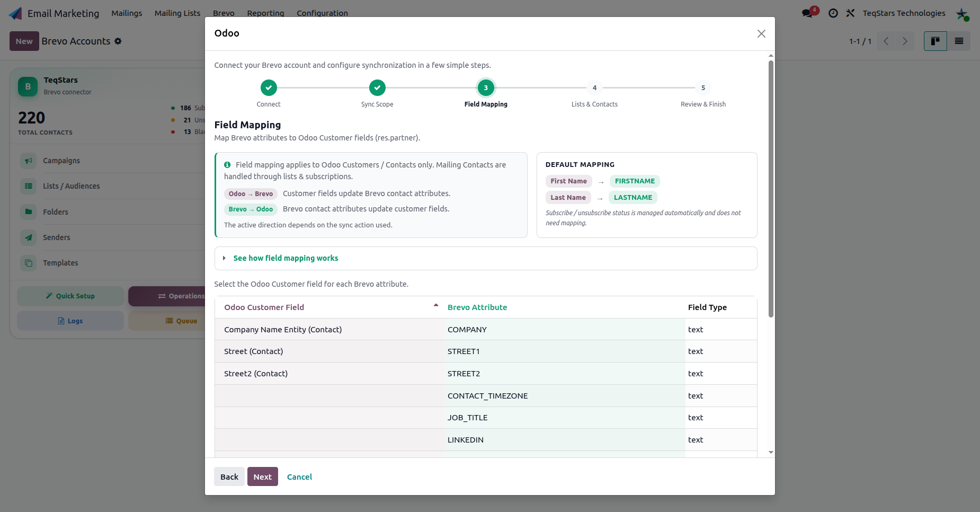This screenshot has height=512, width=980.
Task: Click the completed Connect step circle
Action: click(x=269, y=87)
